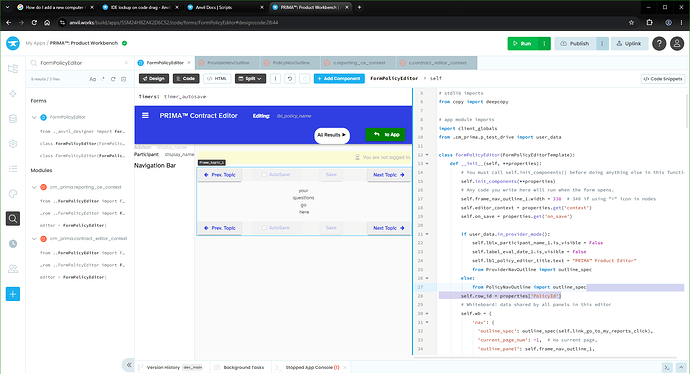Open browser extensions puzzle icon
Screen dimensions: 690x374
click(x=650, y=22)
